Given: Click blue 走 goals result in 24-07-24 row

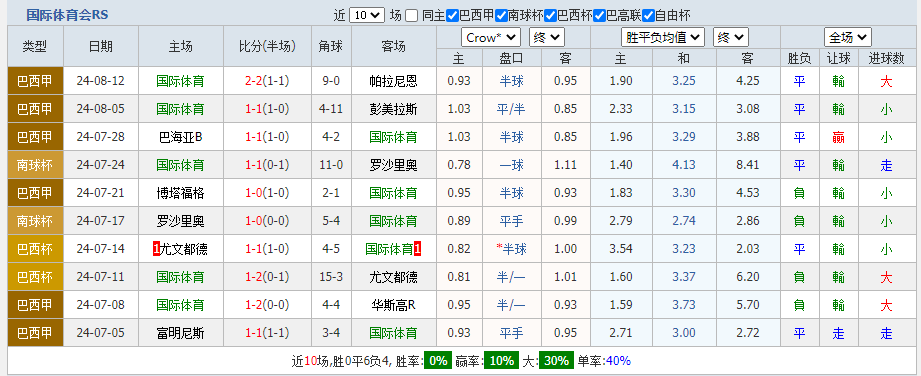Looking at the screenshot, I should [x=886, y=165].
